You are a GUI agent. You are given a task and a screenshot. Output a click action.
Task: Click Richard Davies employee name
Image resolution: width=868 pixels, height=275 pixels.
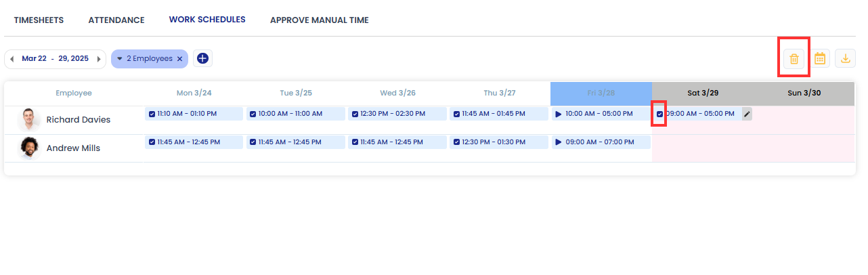[x=78, y=120]
